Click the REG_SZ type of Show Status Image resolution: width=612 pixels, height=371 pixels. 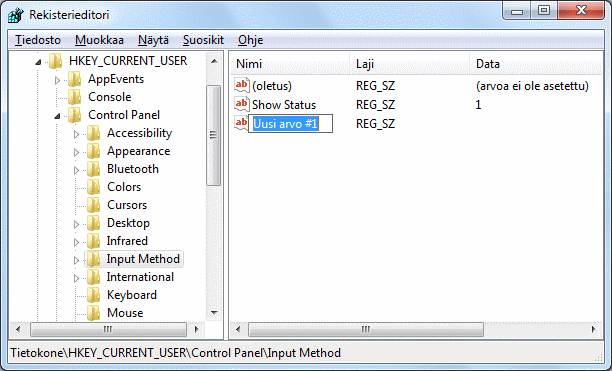[x=375, y=105]
